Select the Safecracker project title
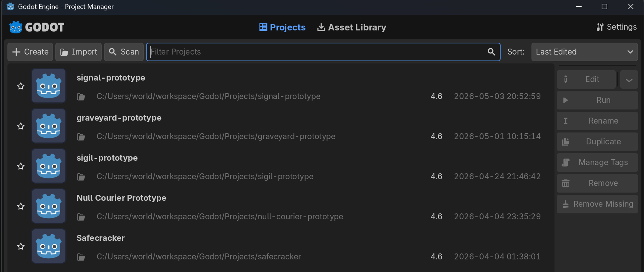The height and width of the screenshot is (272, 644). (x=101, y=238)
